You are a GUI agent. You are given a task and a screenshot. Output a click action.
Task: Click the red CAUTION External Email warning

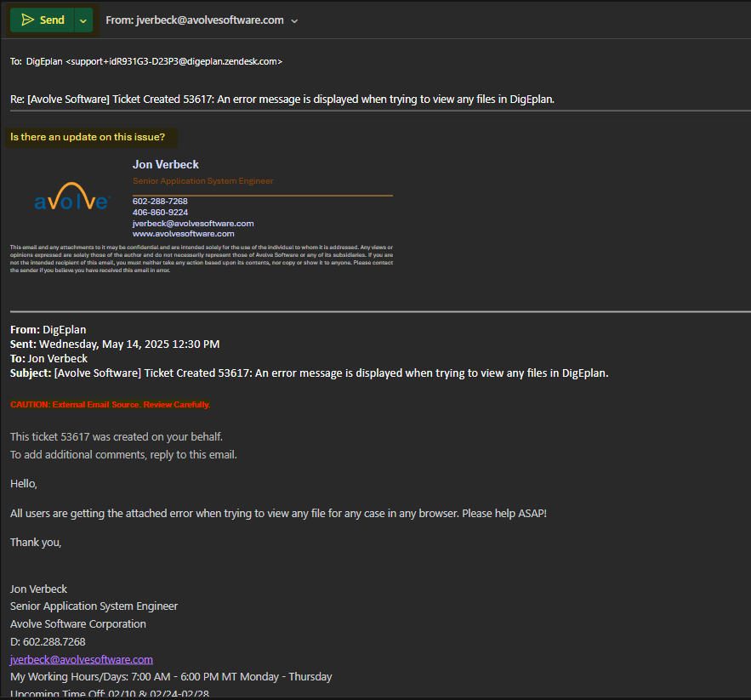point(111,404)
